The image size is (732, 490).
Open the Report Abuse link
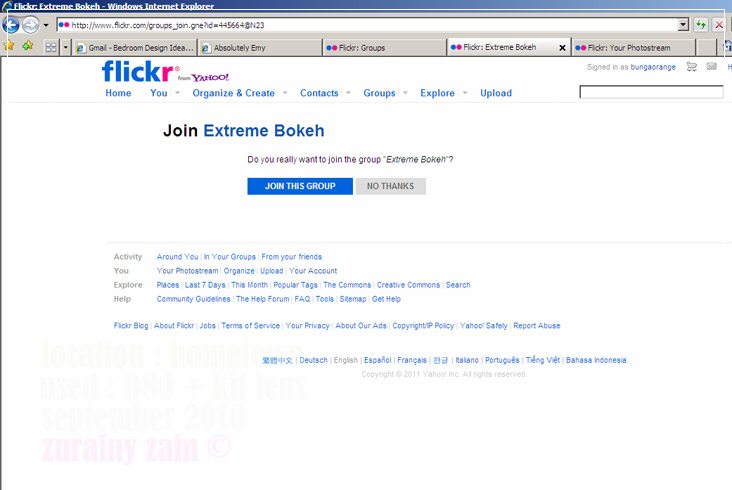[x=537, y=326]
